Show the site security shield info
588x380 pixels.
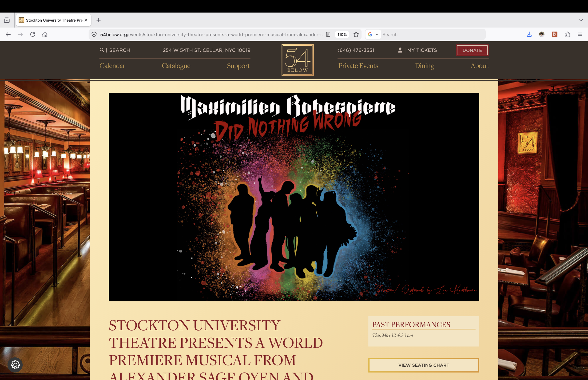[x=94, y=35]
